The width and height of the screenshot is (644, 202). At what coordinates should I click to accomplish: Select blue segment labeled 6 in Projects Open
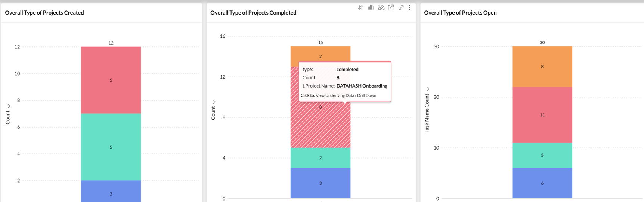[542, 183]
